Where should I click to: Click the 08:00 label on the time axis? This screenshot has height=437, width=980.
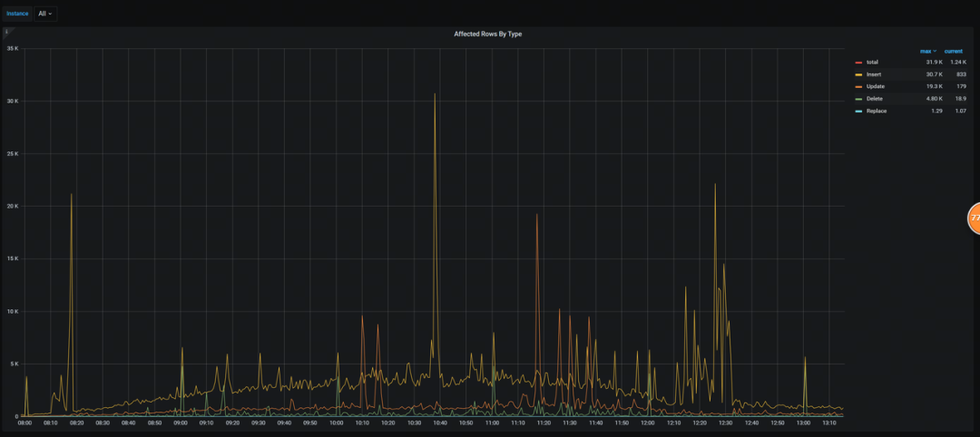coord(25,422)
